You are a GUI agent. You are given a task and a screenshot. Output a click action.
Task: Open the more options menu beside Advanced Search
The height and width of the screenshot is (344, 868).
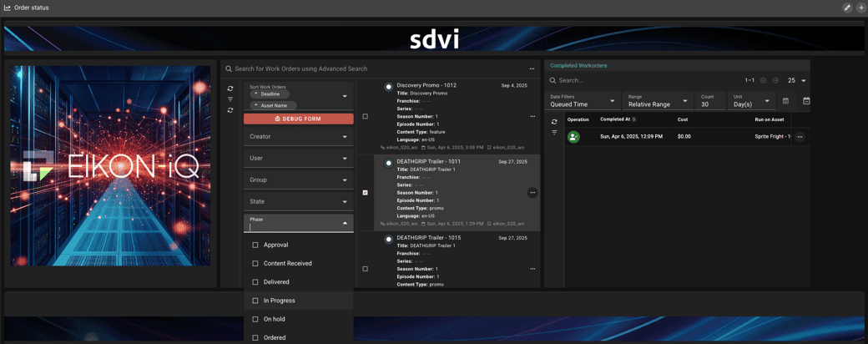click(532, 68)
